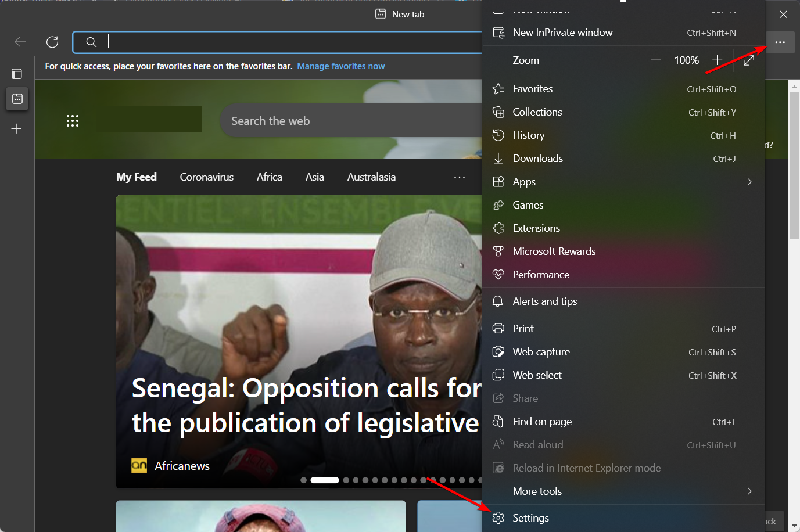The image size is (800, 532).
Task: Click Manage favorites now link
Action: click(x=341, y=66)
